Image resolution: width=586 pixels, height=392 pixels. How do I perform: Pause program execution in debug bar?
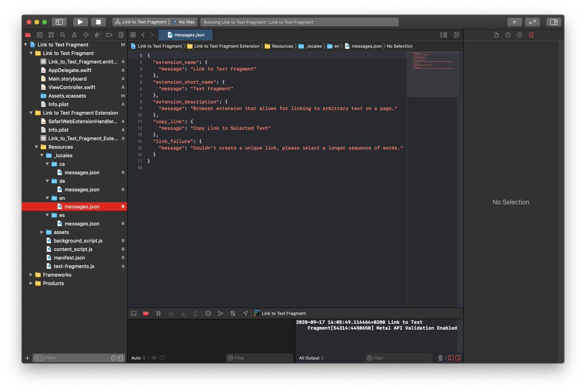[x=158, y=313]
